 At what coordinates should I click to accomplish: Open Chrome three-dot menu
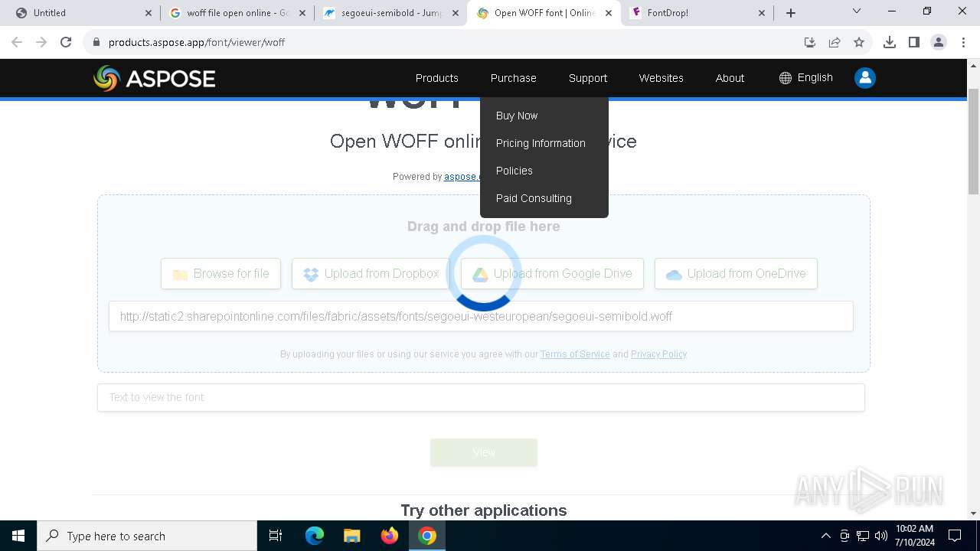pos(962,42)
